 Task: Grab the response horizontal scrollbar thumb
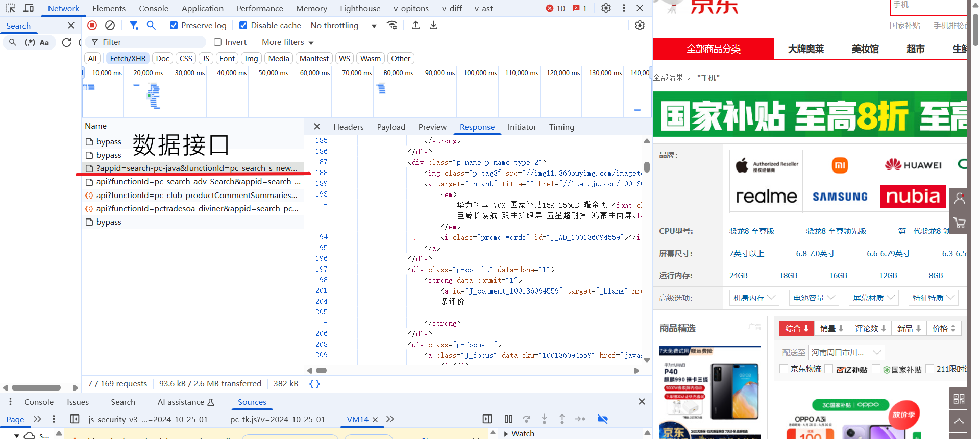pos(321,371)
